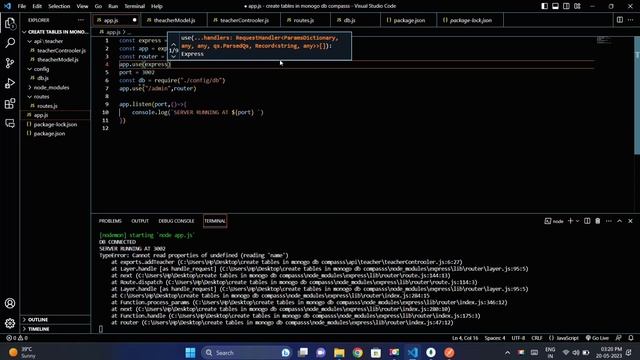
Task: Toggle primary side bar layout icon
Action: (x=544, y=6)
